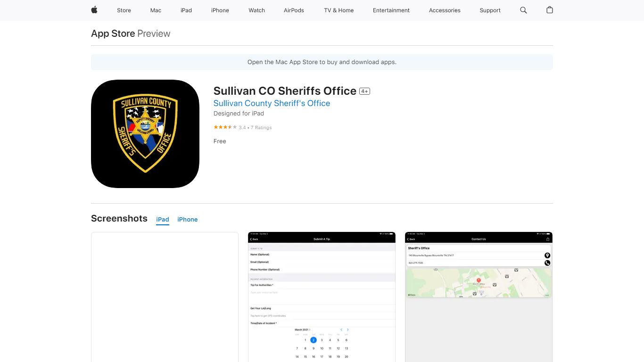Viewport: 644px width, 362px height.
Task: Open the Submit A Tip screenshot
Action: [322, 297]
